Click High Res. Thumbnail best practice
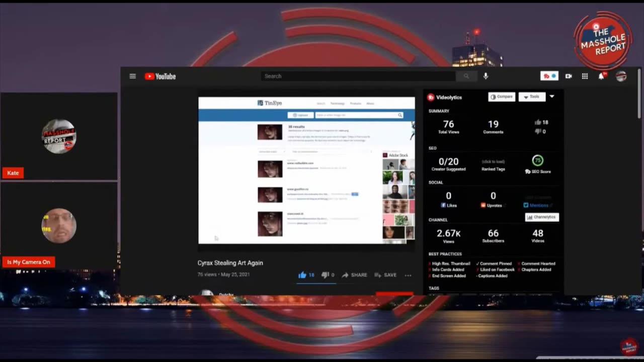 click(x=449, y=263)
